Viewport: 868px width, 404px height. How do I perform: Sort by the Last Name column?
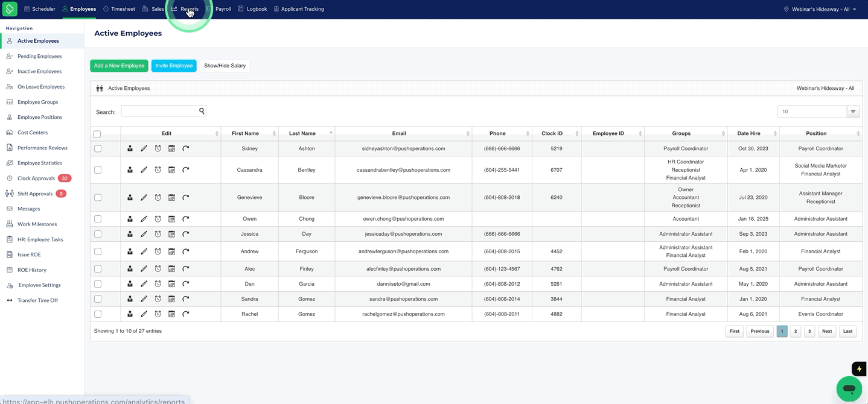pyautogui.click(x=307, y=133)
